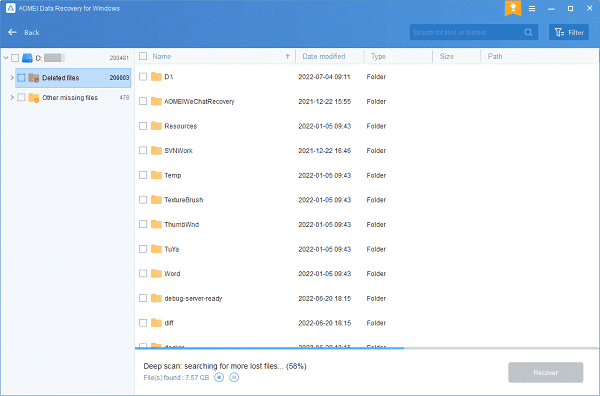The width and height of the screenshot is (600, 396).
Task: Click the search magnifier icon
Action: coord(528,33)
